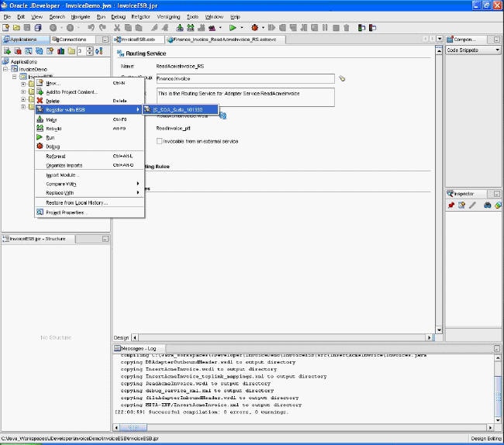Choose Make from the context menu
The height and width of the screenshot is (445, 504).
(x=89, y=120)
